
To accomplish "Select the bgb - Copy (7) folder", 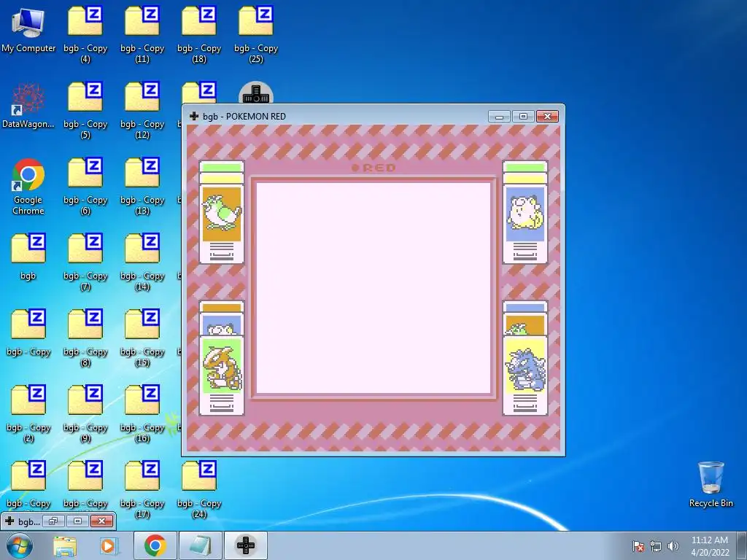I will tap(85, 262).
